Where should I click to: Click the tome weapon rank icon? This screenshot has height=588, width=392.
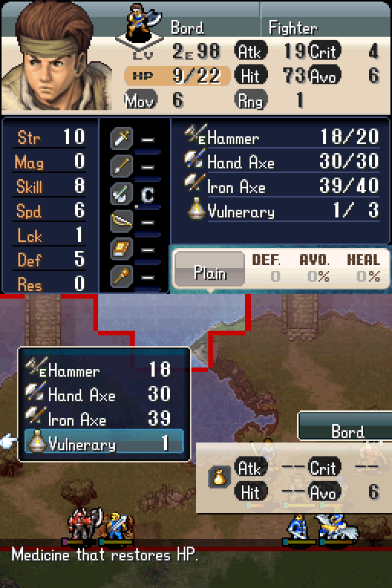[122, 250]
